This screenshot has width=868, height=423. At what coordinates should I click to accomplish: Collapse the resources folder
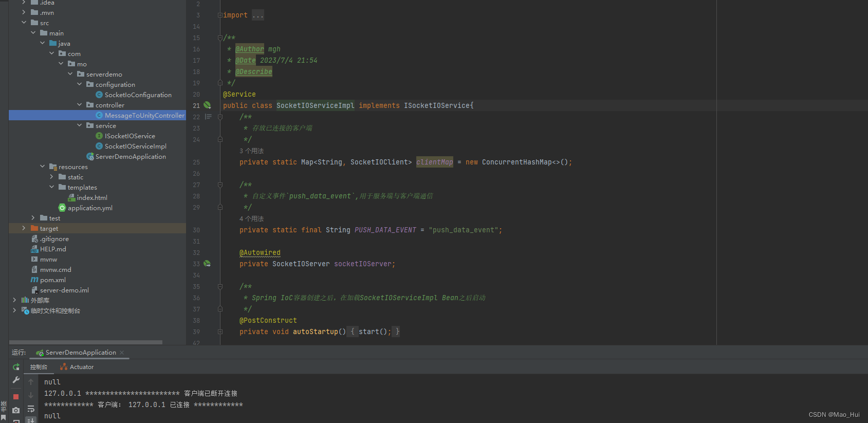coord(42,167)
